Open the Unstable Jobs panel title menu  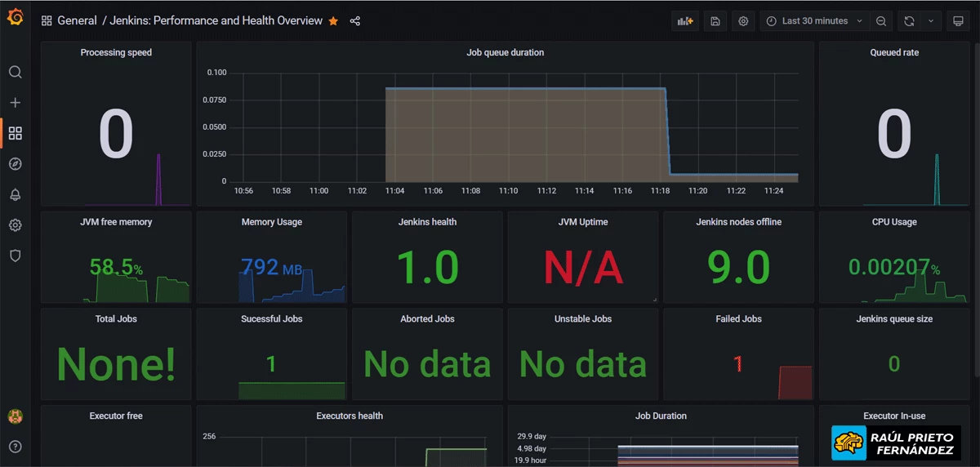click(582, 319)
